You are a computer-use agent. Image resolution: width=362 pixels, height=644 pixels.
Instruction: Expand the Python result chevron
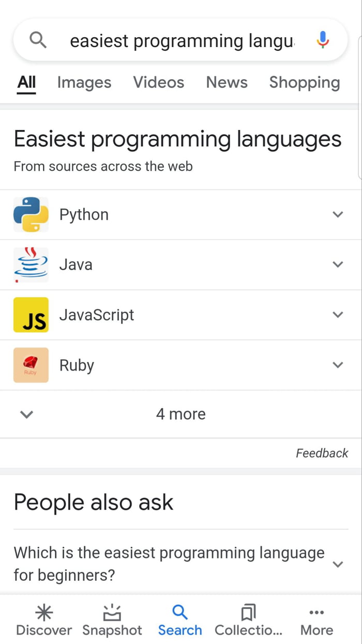pyautogui.click(x=338, y=214)
